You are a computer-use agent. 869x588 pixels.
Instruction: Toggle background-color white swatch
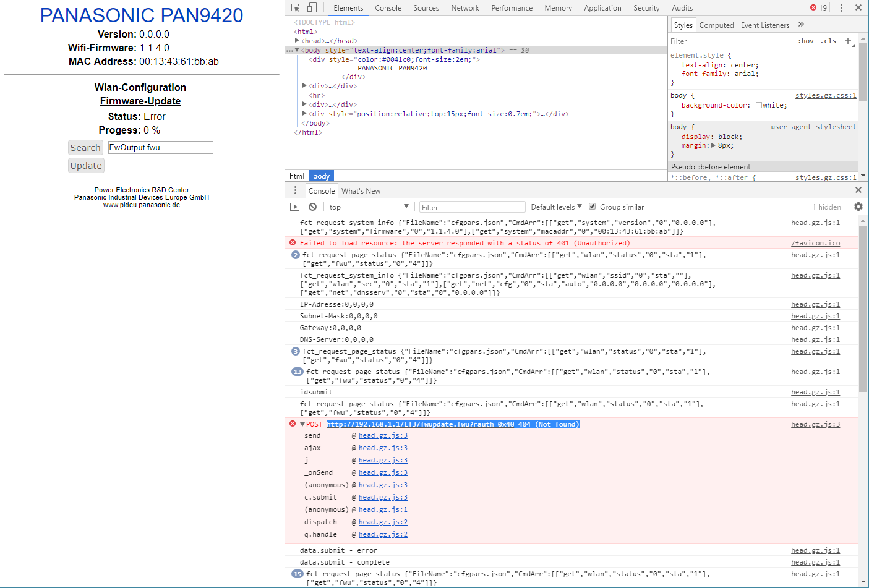coord(759,105)
